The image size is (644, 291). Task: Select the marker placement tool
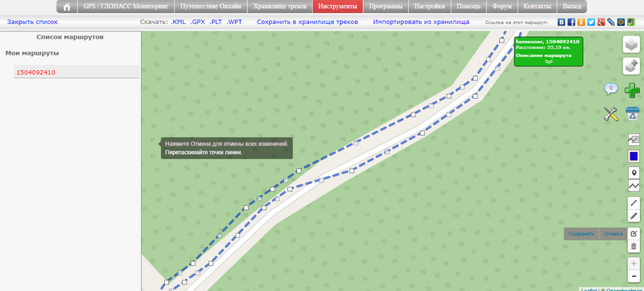pos(634,173)
